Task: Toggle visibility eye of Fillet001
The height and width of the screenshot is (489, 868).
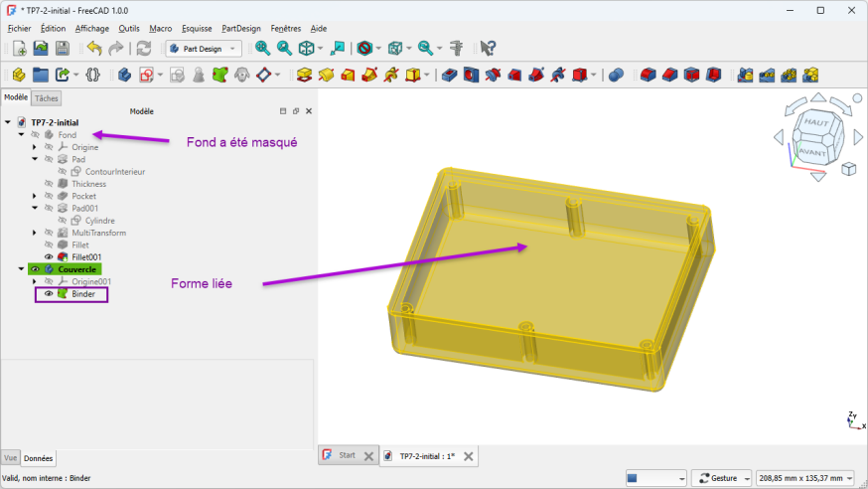Action: (x=49, y=257)
